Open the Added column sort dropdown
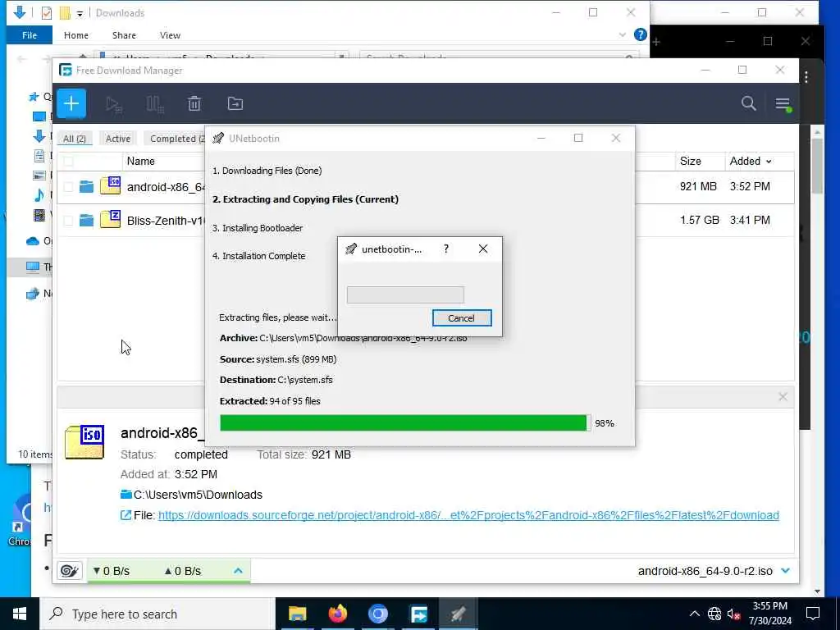 point(769,162)
